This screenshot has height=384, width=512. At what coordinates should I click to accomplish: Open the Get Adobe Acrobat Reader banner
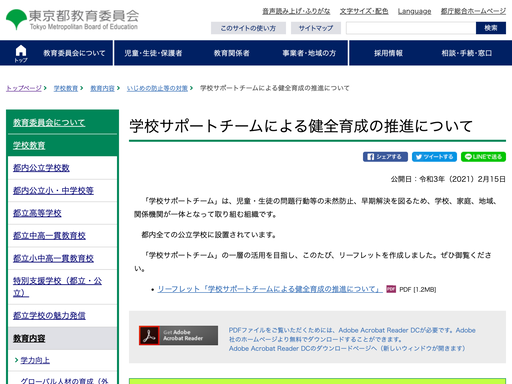click(178, 335)
